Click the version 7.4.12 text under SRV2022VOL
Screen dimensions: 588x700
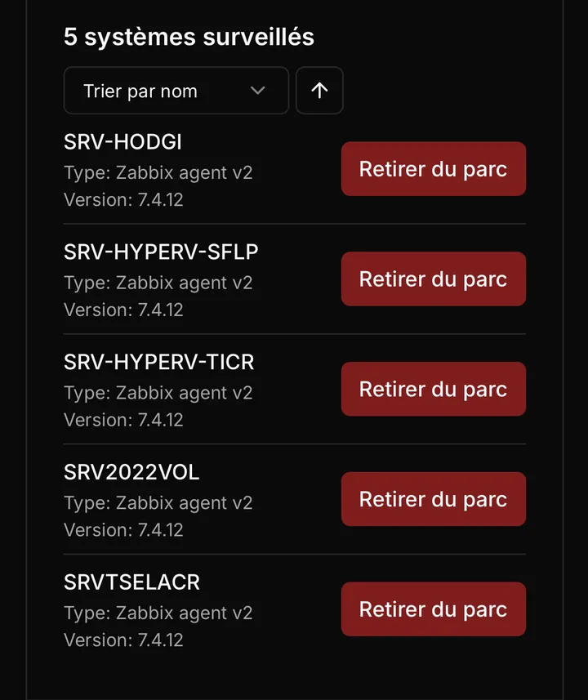123,530
